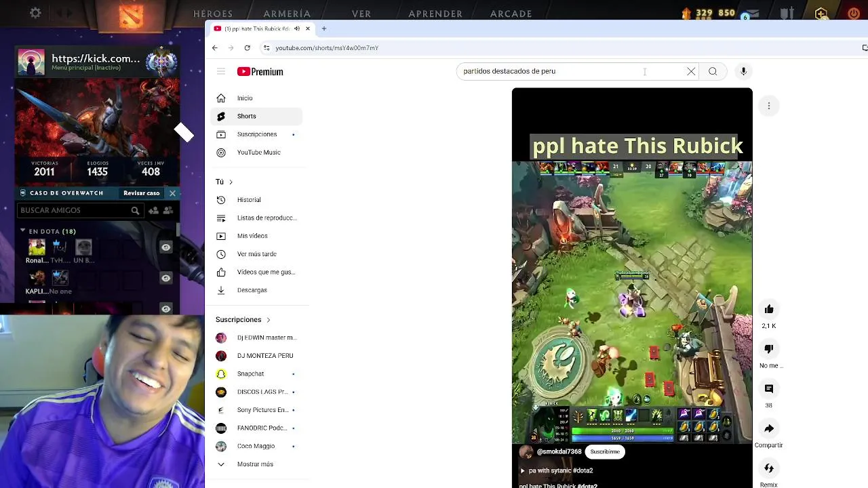This screenshot has height=488, width=868.
Task: Open Historial
Action: tap(256, 200)
